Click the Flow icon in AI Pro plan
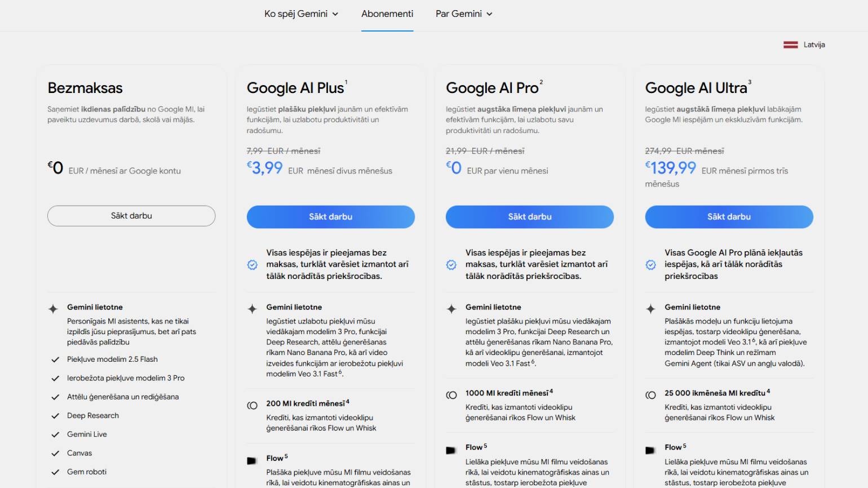868x488 pixels. (451, 450)
